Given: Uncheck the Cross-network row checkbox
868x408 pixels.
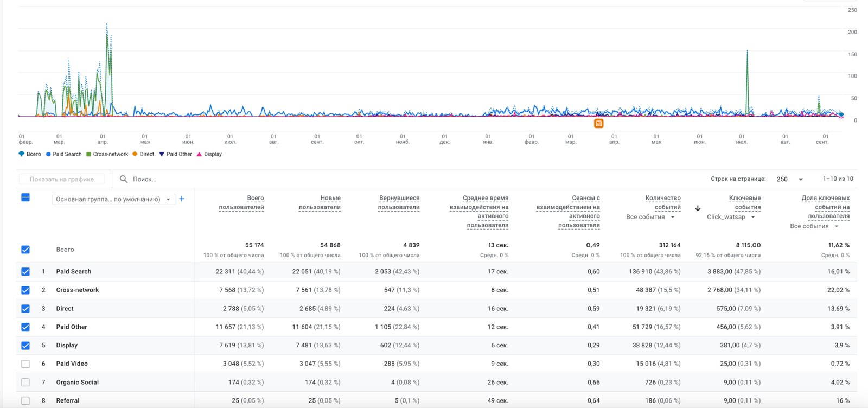Looking at the screenshot, I should click(25, 290).
